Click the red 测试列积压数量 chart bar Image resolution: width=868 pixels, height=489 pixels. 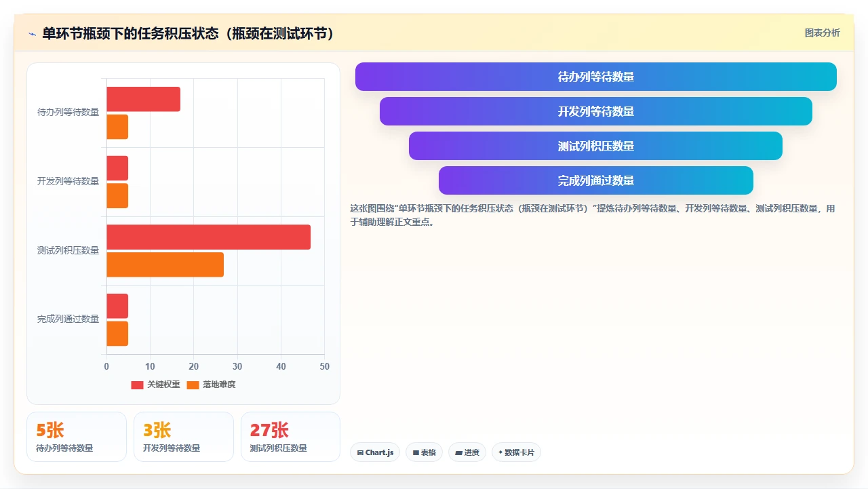tap(208, 237)
